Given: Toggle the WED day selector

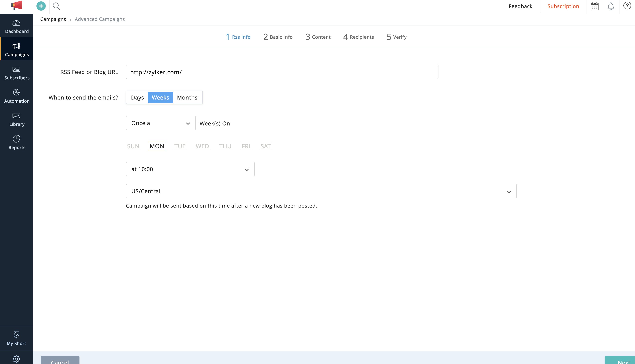Looking at the screenshot, I should (x=202, y=146).
